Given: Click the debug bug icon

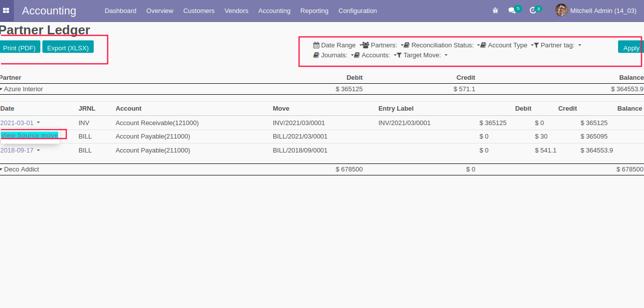Looking at the screenshot, I should click(x=495, y=10).
